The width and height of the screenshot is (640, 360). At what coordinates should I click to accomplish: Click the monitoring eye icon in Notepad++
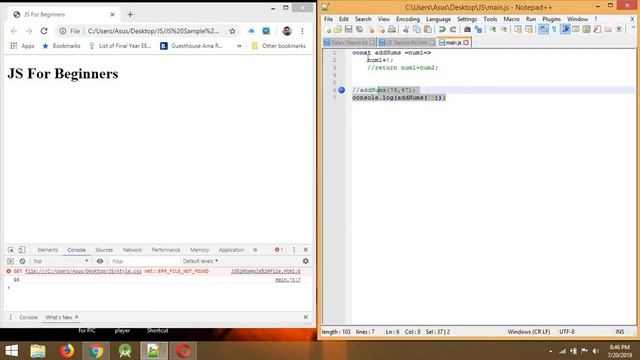pos(619,29)
